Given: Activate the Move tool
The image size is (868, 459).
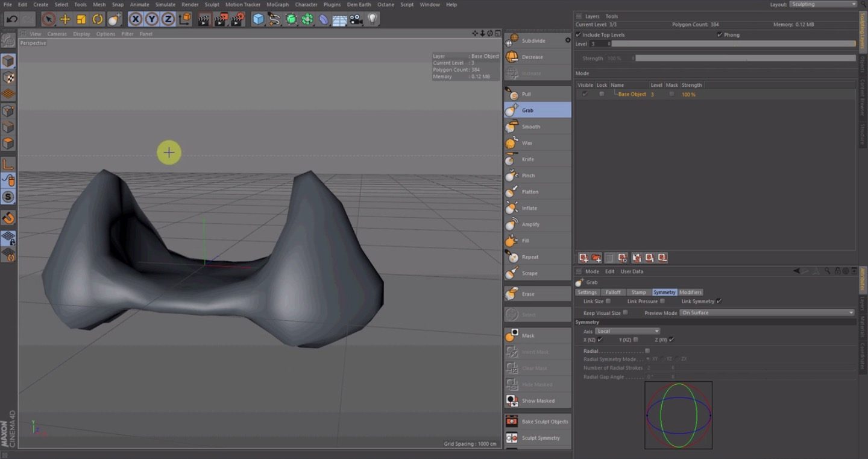Looking at the screenshot, I should click(x=65, y=19).
